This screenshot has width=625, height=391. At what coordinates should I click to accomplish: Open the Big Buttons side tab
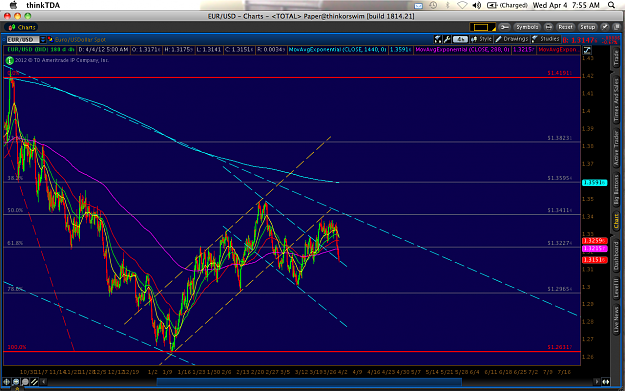pyautogui.click(x=616, y=190)
